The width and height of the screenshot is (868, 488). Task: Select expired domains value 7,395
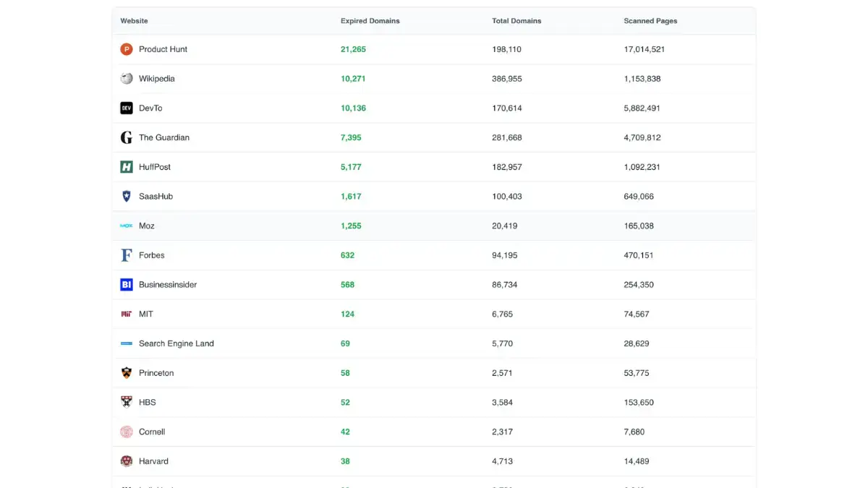pyautogui.click(x=351, y=137)
